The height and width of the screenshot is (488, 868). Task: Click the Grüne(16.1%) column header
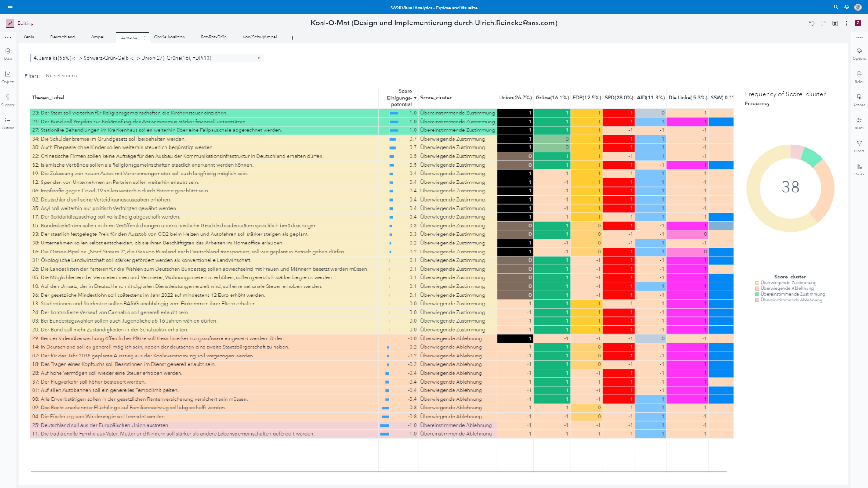pyautogui.click(x=552, y=98)
